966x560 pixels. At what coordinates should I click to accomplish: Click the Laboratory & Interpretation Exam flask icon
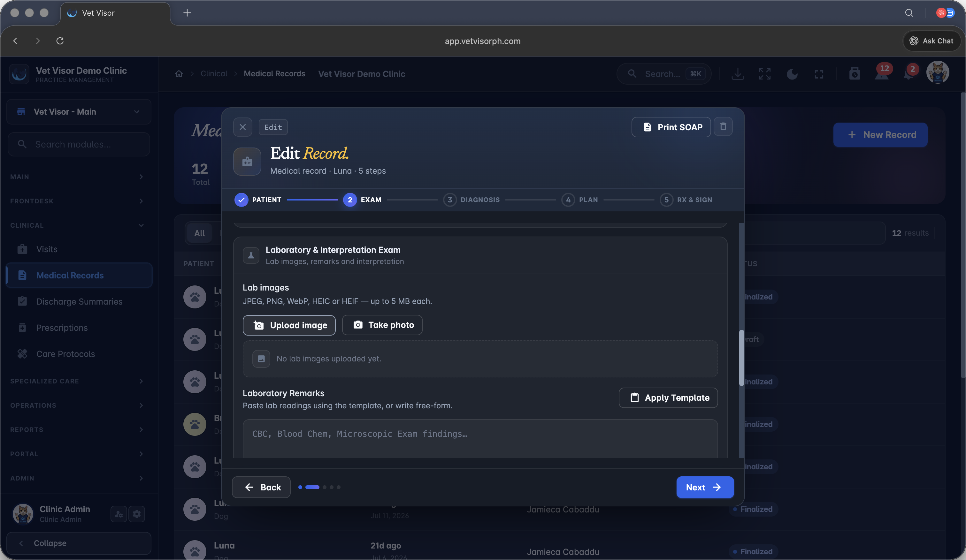coord(251,255)
